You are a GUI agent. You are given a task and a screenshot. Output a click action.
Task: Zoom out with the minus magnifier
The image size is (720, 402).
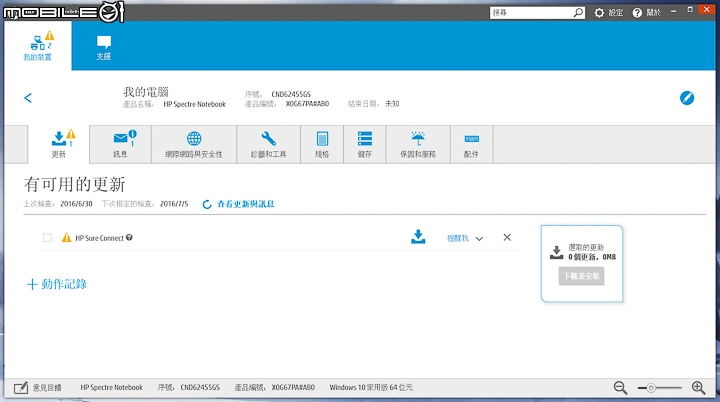[620, 388]
